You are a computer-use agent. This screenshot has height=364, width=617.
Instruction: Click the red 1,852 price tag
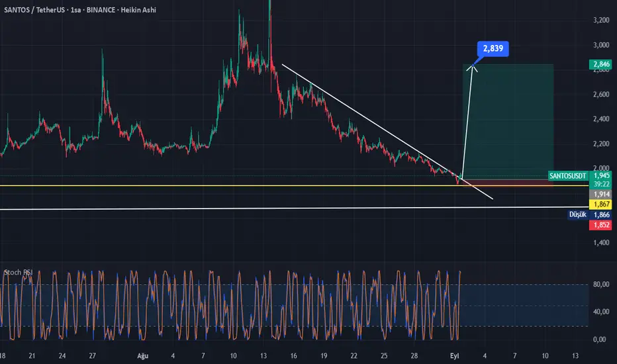point(600,225)
